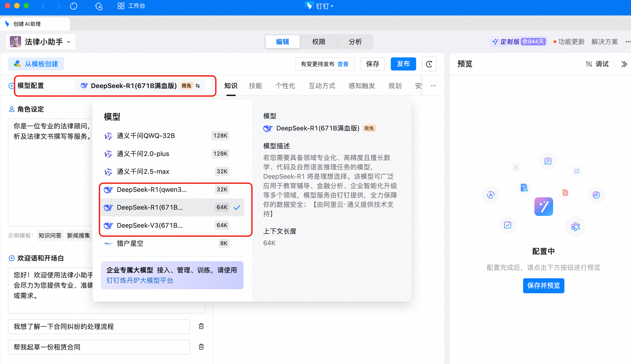
Task: Delete the contract dispute opening prompt
Action: pos(201,326)
